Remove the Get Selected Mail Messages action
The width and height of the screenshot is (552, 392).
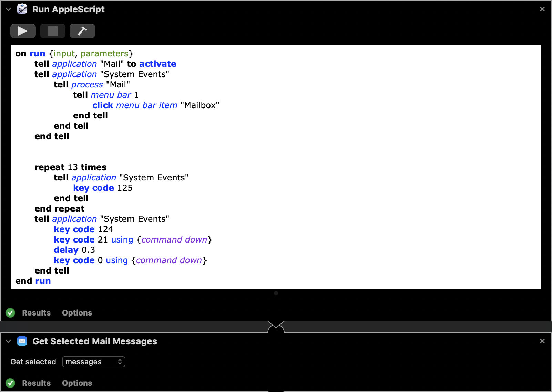coord(542,341)
